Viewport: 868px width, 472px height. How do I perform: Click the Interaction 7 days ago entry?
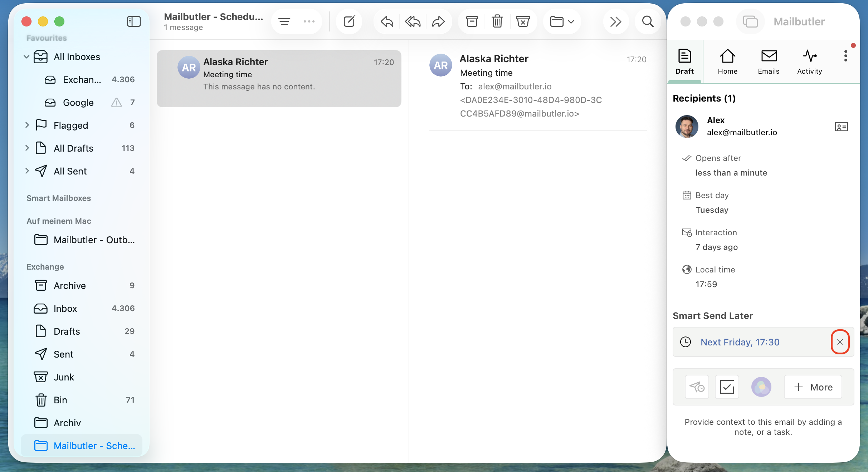tap(710, 240)
